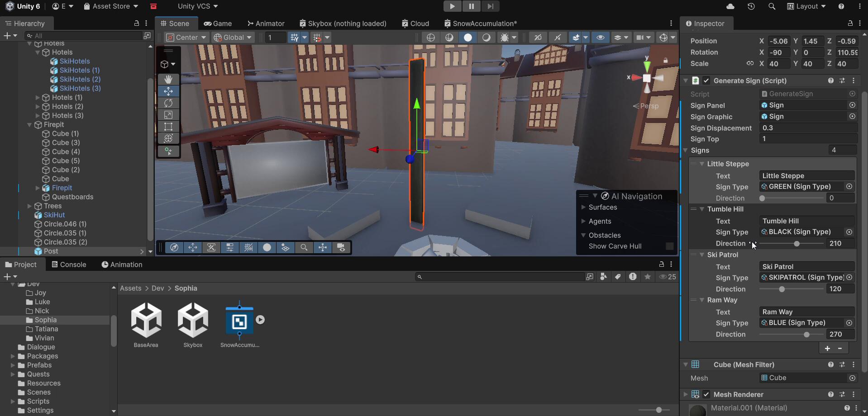This screenshot has width=868, height=416.
Task: Click the Sign Displacement value field
Action: 808,128
